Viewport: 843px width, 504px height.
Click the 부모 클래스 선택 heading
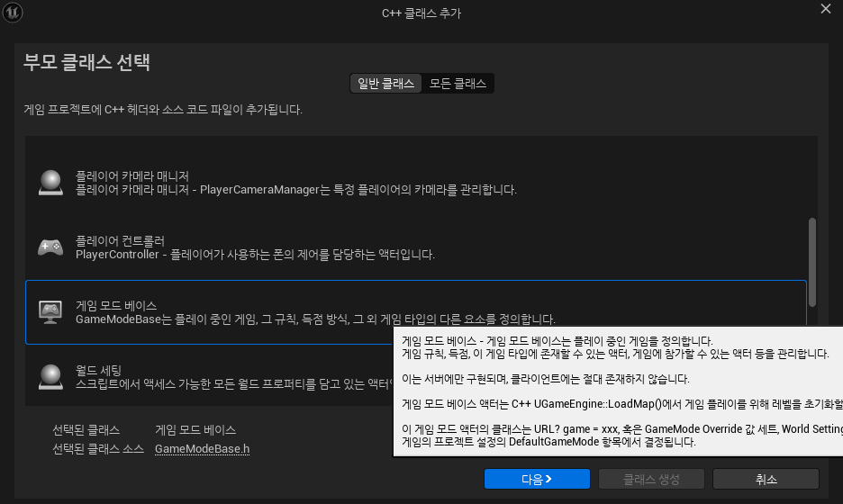(86, 62)
